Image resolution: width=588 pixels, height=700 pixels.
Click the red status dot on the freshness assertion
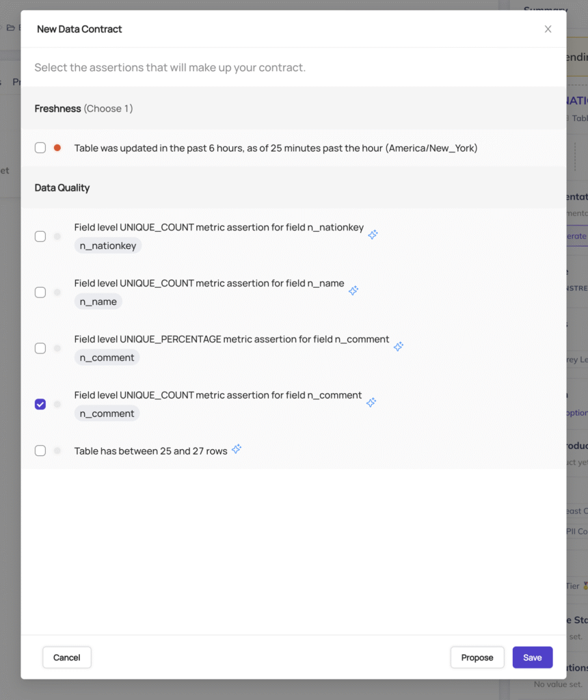coord(57,146)
